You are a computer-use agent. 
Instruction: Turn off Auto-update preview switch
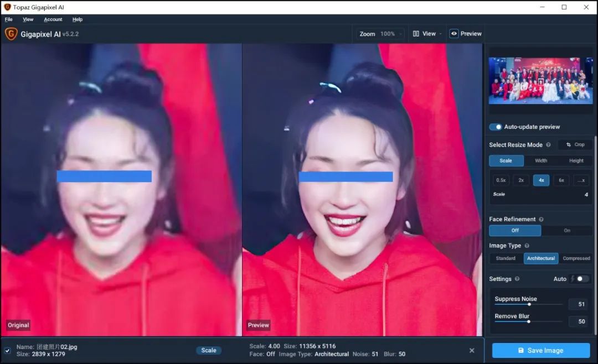tap(495, 127)
